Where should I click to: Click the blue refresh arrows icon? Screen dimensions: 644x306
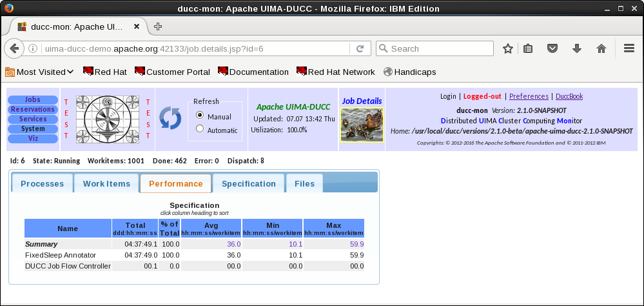171,118
